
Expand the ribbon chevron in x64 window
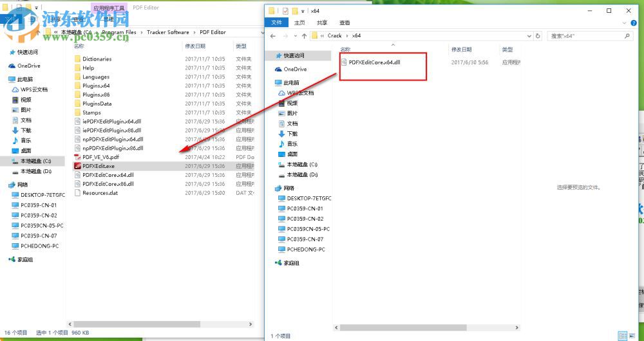(x=625, y=23)
